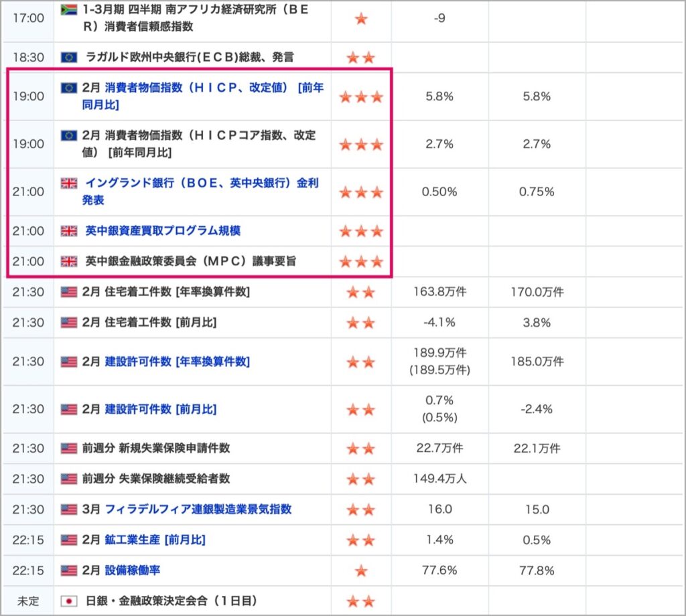This screenshot has height=616, width=686.
Task: Click UK flag beside MPC minutes row
Action: [69, 261]
